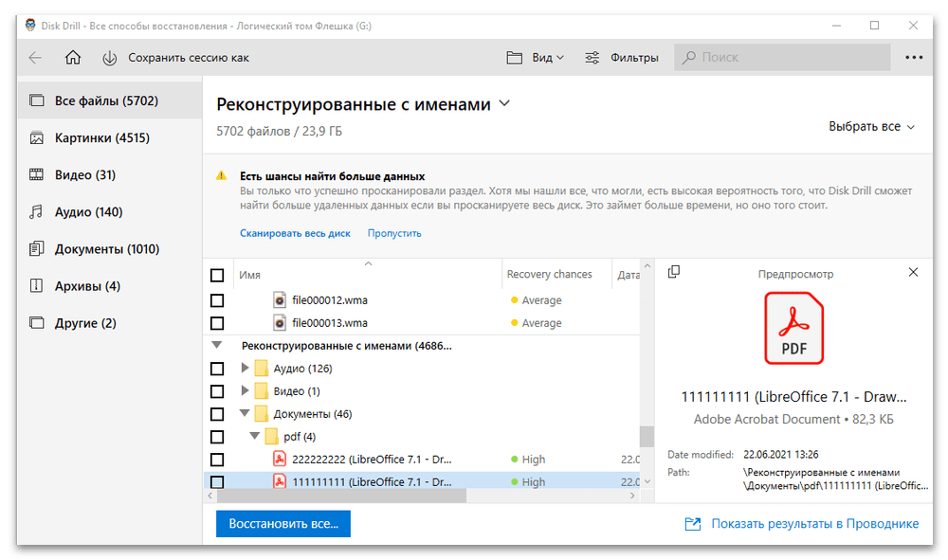Click the Восстановить все button
Screen dimensions: 948x560
pyautogui.click(x=283, y=523)
